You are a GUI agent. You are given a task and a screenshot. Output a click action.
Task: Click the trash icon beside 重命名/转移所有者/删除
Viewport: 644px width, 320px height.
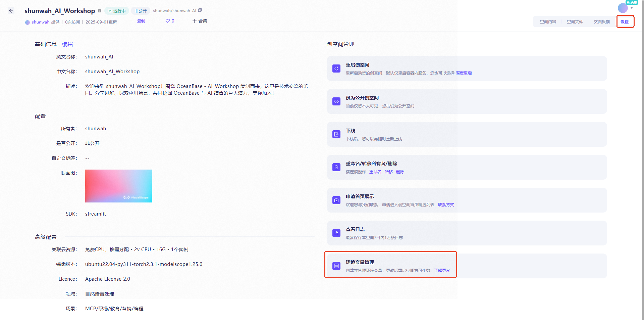pos(336,167)
